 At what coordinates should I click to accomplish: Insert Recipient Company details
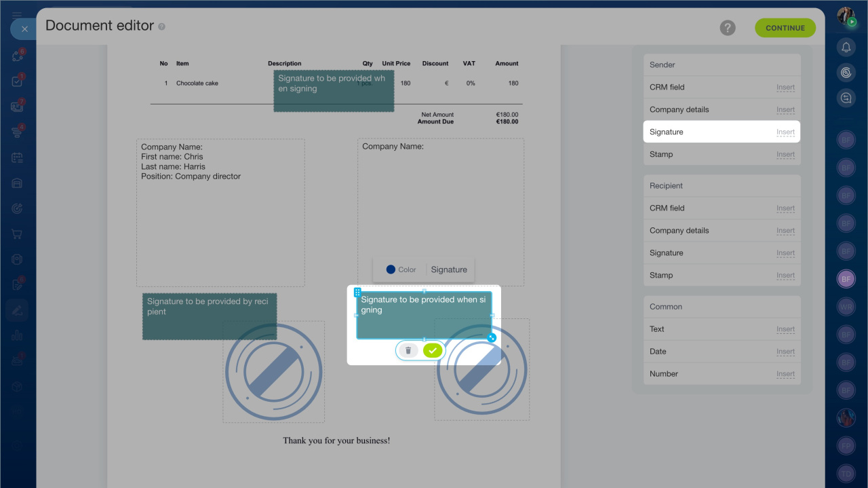(785, 231)
